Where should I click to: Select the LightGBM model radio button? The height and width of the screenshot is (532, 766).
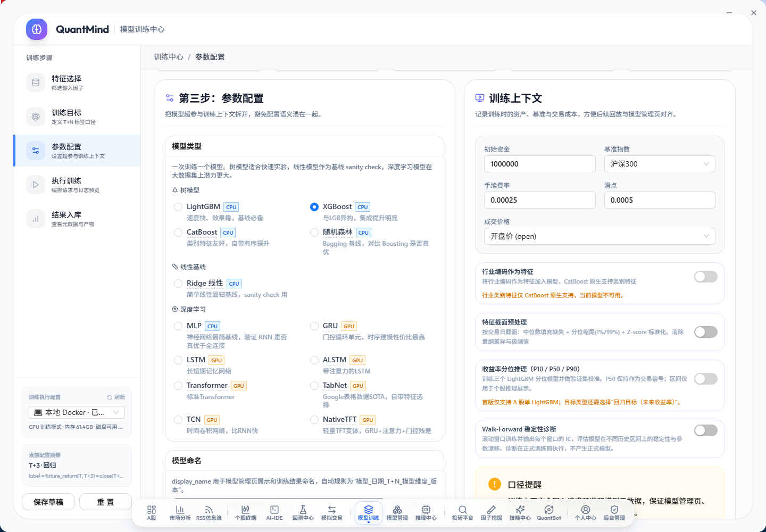click(178, 207)
